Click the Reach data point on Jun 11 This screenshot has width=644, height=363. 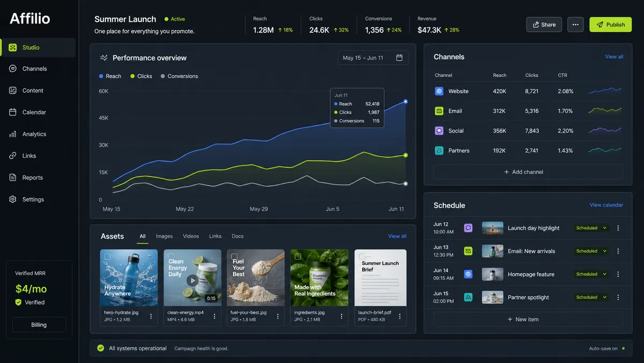[405, 101]
